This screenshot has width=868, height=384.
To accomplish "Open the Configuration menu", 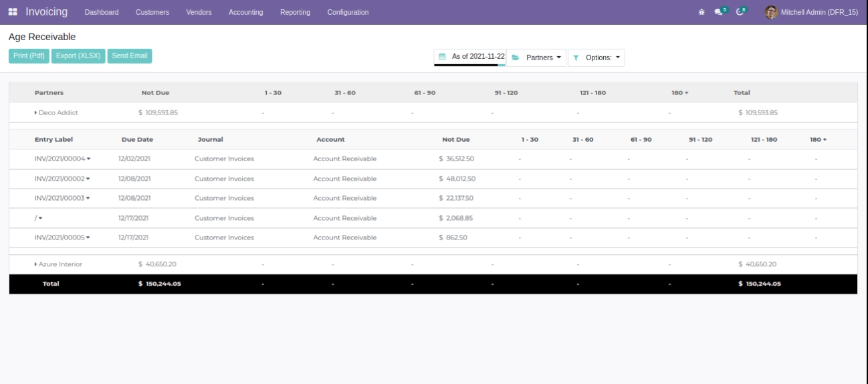I will 348,12.
